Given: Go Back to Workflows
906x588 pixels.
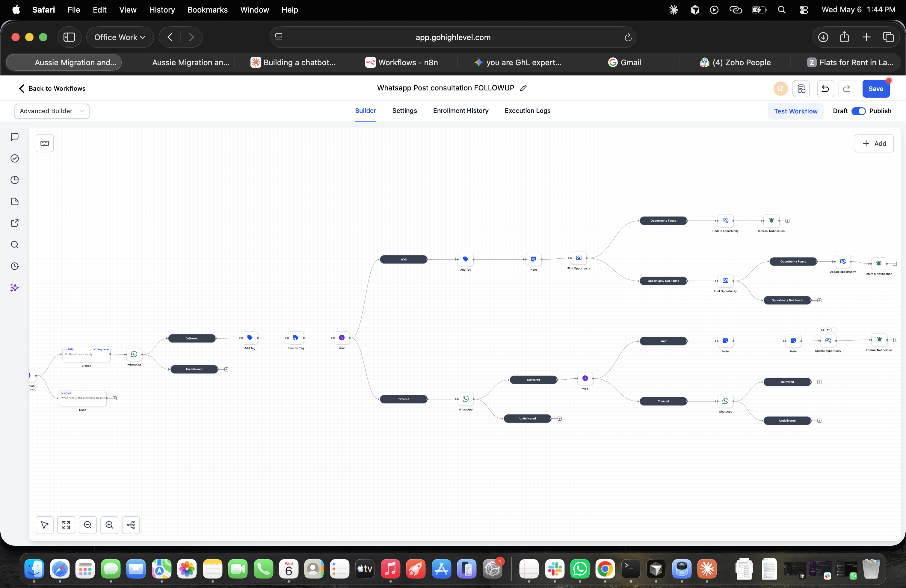Looking at the screenshot, I should tap(52, 89).
